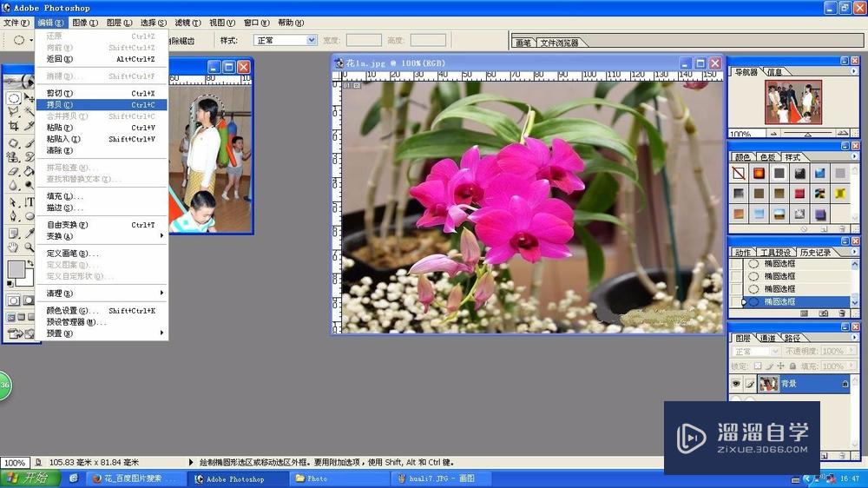Select the Path Selection arrow tool
Image resolution: width=868 pixels, height=488 pixels.
(13, 202)
